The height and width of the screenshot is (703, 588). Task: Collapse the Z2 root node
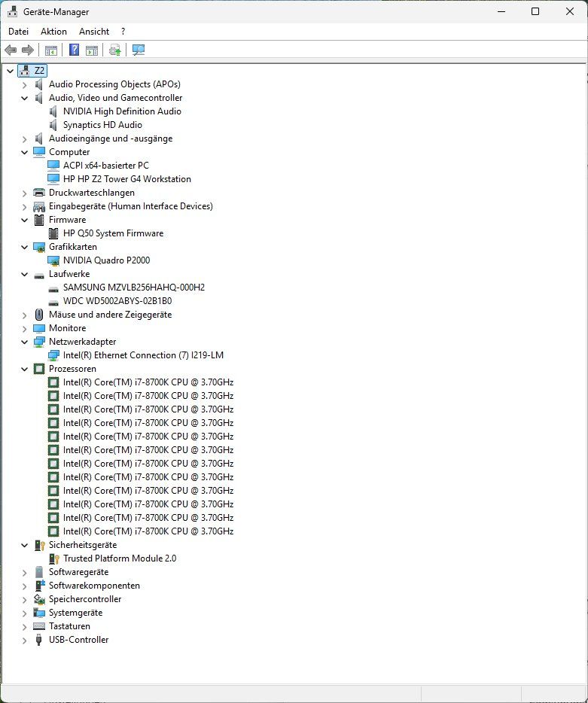11,71
